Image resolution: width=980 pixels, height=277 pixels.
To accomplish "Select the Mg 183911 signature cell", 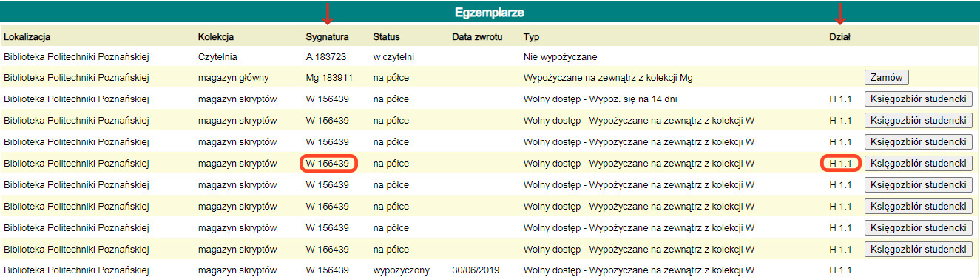I will tap(329, 77).
